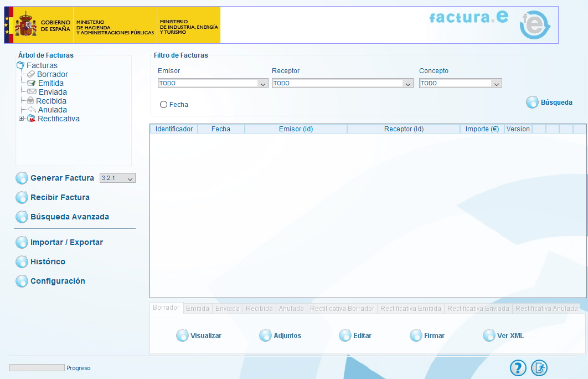Click the Configuración round icon
588x379 pixels.
(x=22, y=281)
